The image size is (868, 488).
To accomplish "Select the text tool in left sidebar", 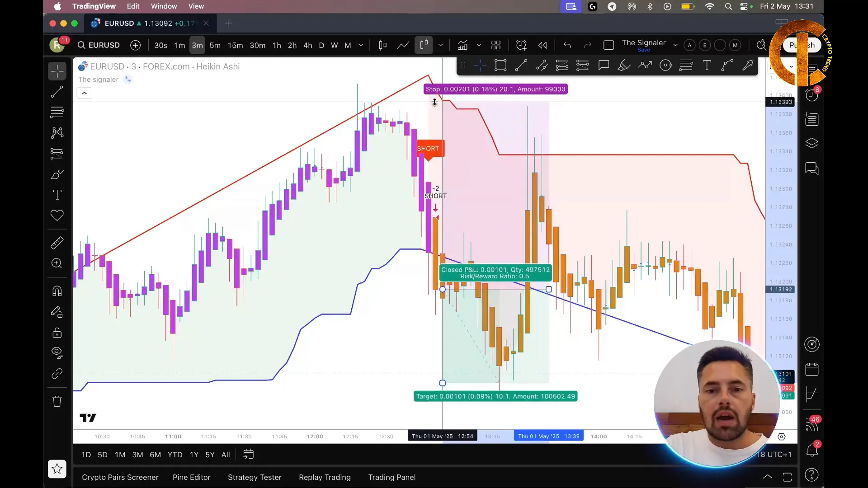I will [57, 195].
